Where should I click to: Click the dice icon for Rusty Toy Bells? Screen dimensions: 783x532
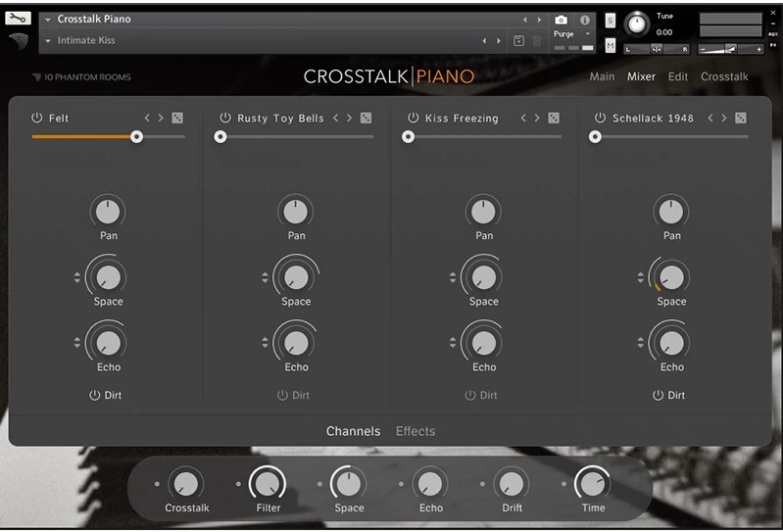(x=366, y=118)
